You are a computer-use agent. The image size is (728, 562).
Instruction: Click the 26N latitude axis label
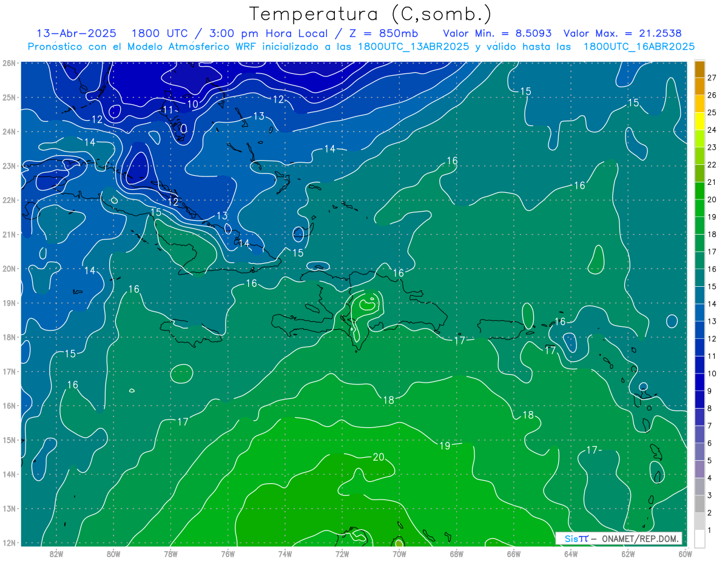pyautogui.click(x=8, y=63)
